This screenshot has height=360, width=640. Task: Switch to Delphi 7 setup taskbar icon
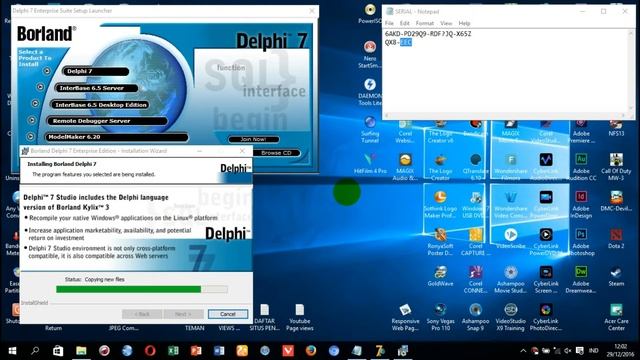point(380,351)
